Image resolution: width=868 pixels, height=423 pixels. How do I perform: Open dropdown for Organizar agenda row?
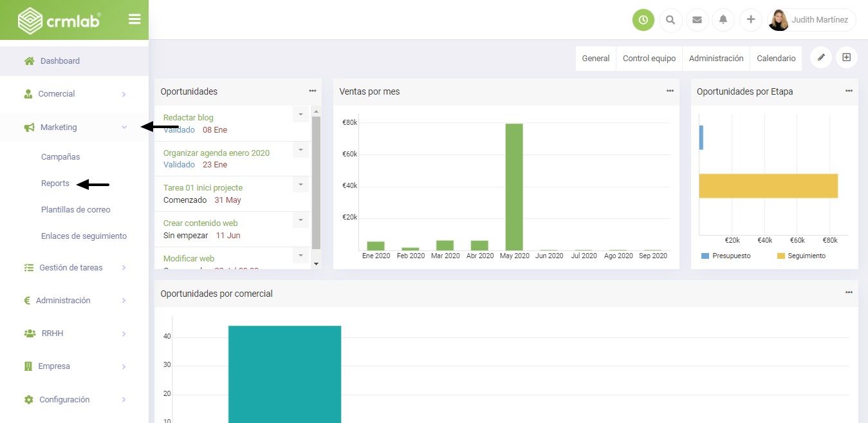coord(300,149)
